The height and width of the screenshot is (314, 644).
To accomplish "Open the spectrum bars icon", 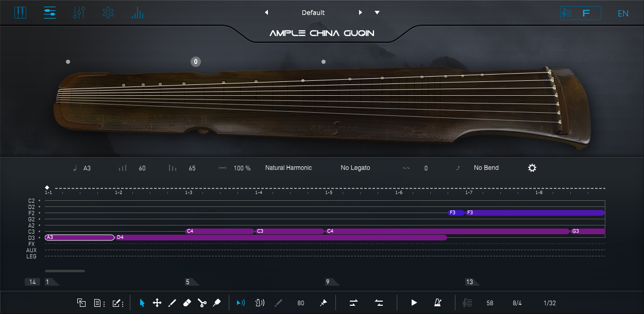I will click(138, 12).
